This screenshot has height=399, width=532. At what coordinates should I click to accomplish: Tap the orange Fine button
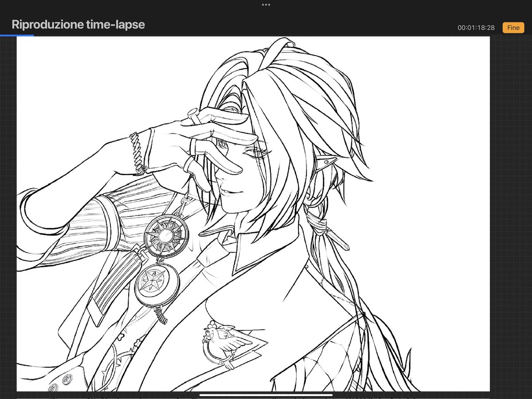tap(513, 27)
